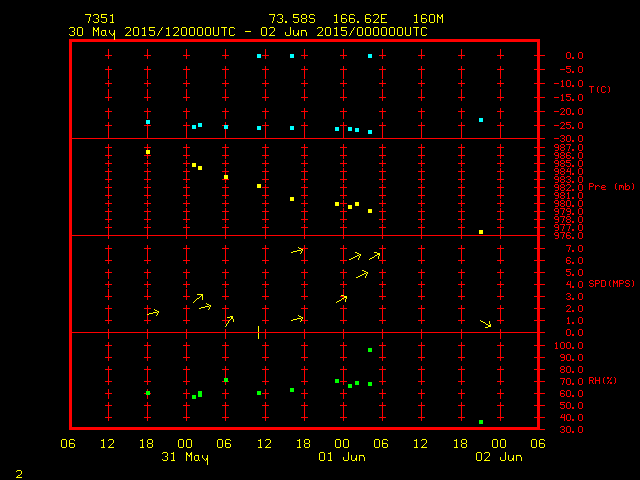Click the leftmost cyan temperature point
Viewport: 640px width, 480px height.
tap(148, 122)
